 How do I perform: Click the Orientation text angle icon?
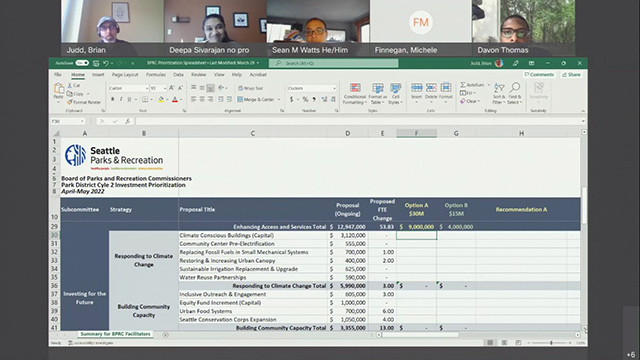221,88
